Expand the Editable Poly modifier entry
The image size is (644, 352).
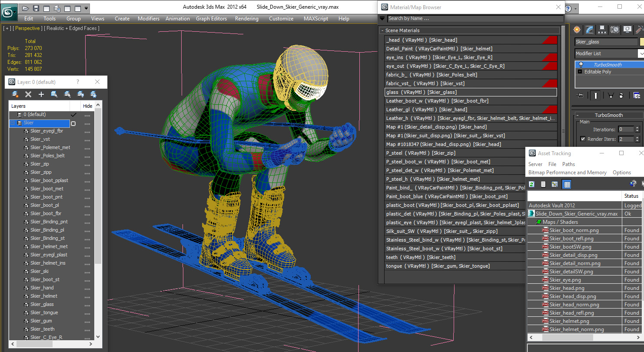(579, 72)
